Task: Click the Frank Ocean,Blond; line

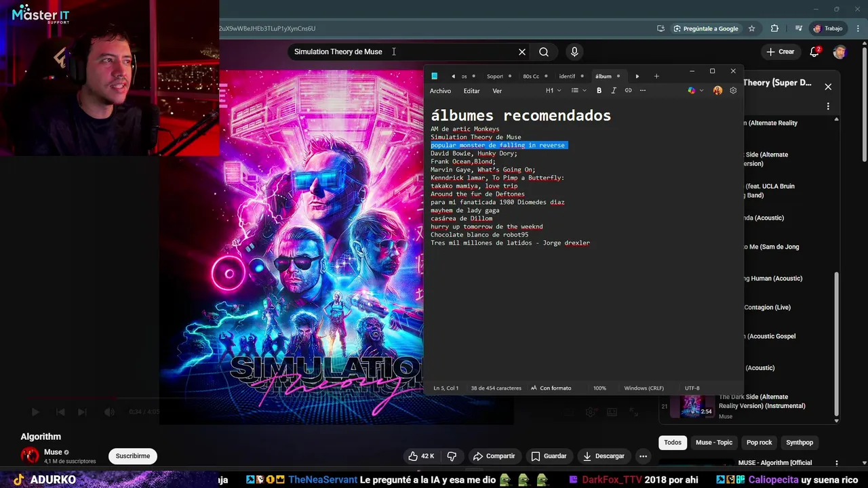Action: (463, 161)
